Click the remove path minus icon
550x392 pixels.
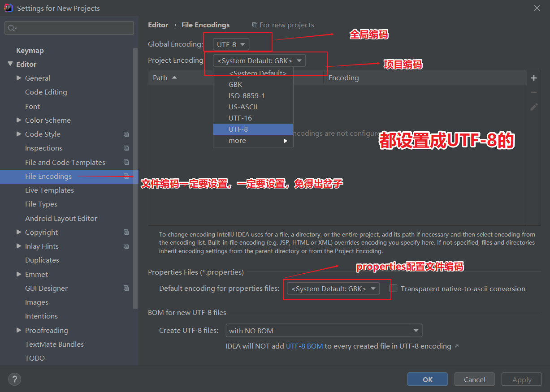pos(533,92)
